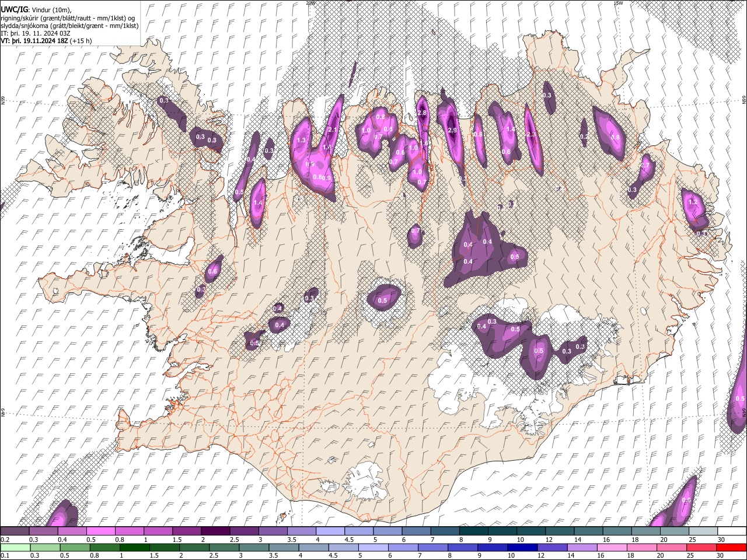
Task: Pick the upper-row legend swatch labeled 8
Action: (x=473, y=531)
